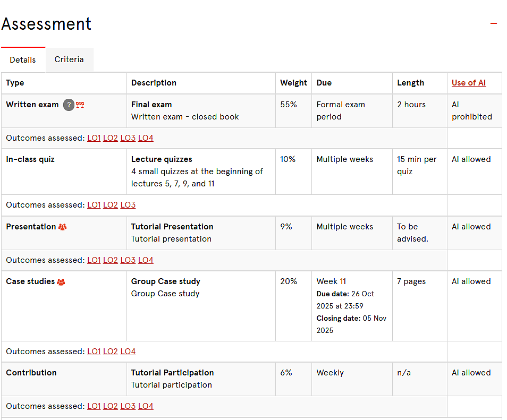Screen dimensions: 507x420
Task: Click the 20% weight value
Action: pyautogui.click(x=289, y=281)
